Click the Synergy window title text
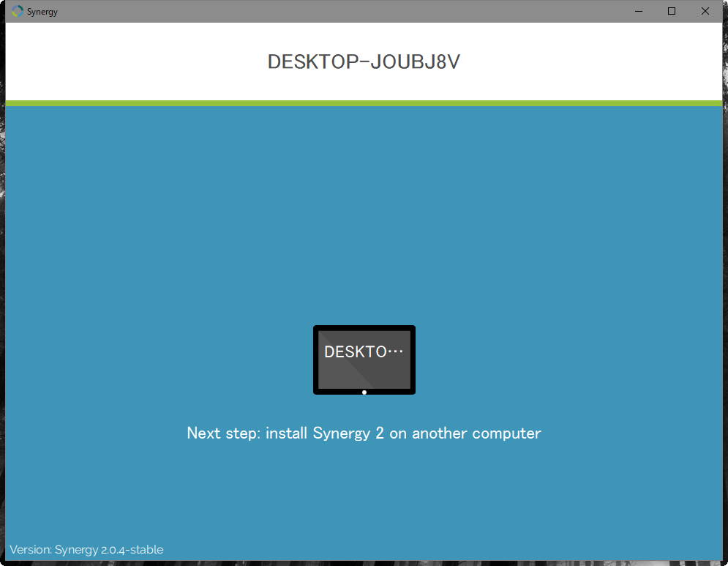This screenshot has height=566, width=728. pos(42,12)
